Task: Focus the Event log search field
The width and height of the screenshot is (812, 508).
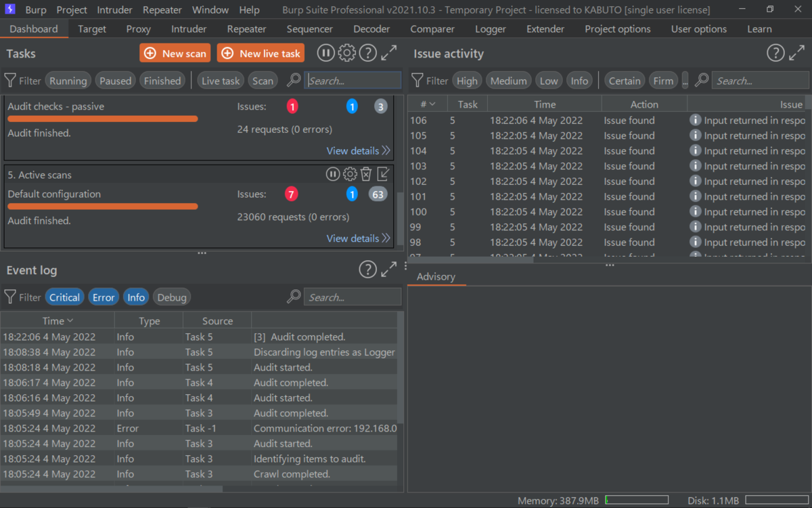Action: point(353,297)
